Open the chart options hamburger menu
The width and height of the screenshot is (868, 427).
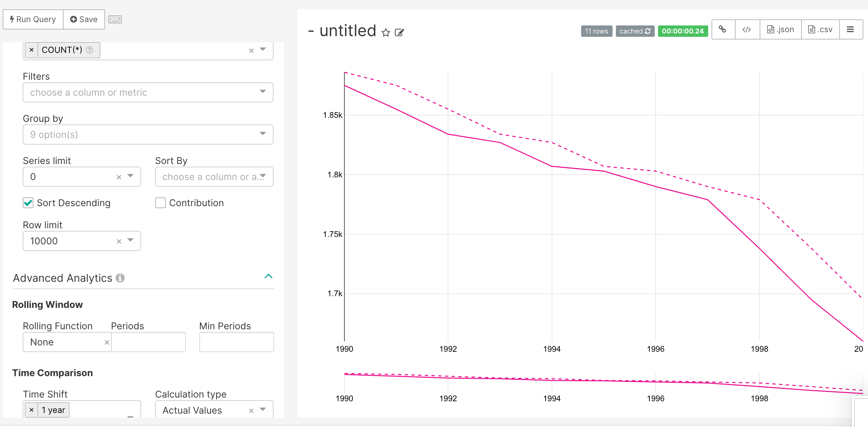pyautogui.click(x=851, y=29)
